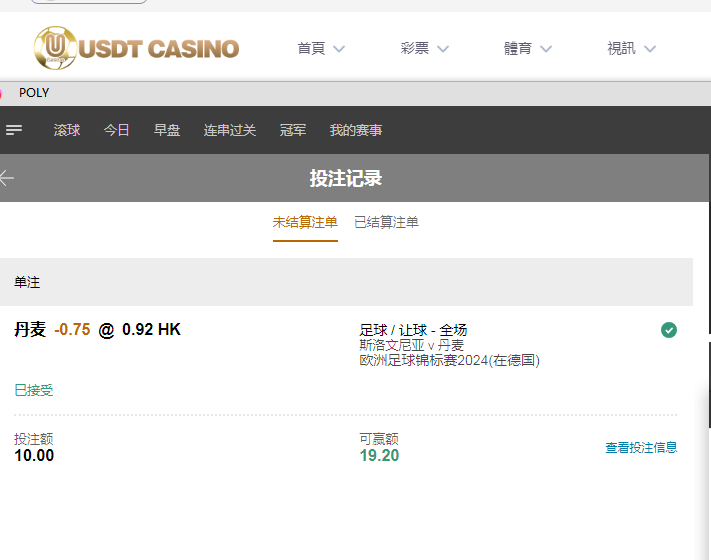711x560 pixels.
Task: Select the POLY provider label
Action: 34,93
